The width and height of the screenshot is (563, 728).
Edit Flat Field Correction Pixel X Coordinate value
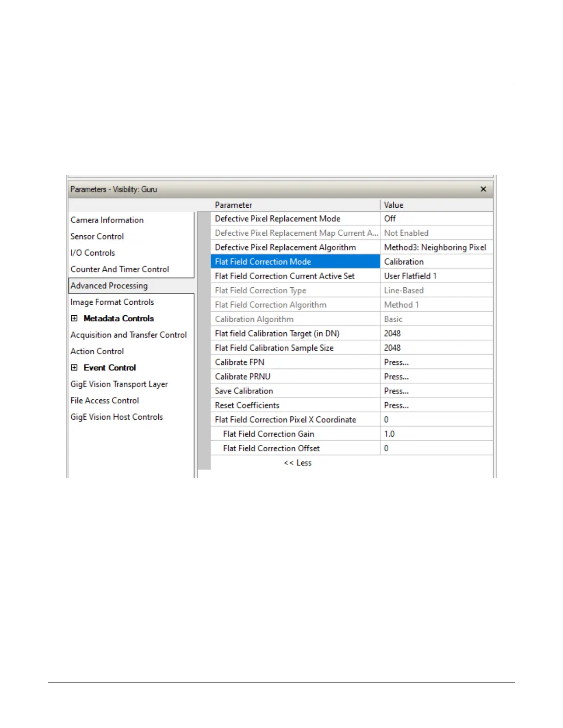coord(437,420)
